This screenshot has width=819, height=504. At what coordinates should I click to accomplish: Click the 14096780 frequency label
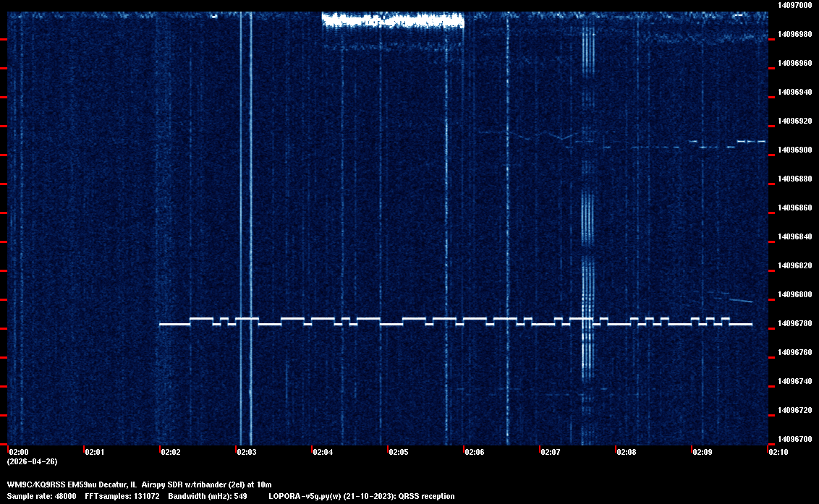point(794,323)
